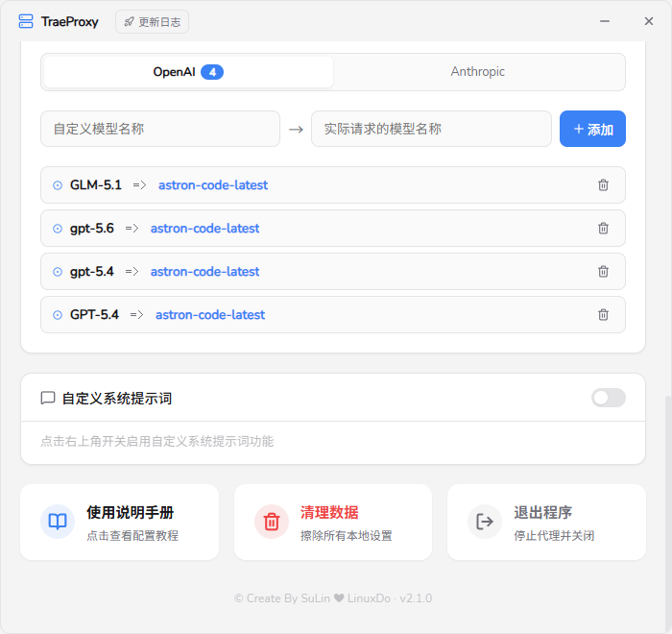This screenshot has height=634, width=672.
Task: Click astron-code-latest in the GLM-5.1 row
Action: click(x=213, y=184)
